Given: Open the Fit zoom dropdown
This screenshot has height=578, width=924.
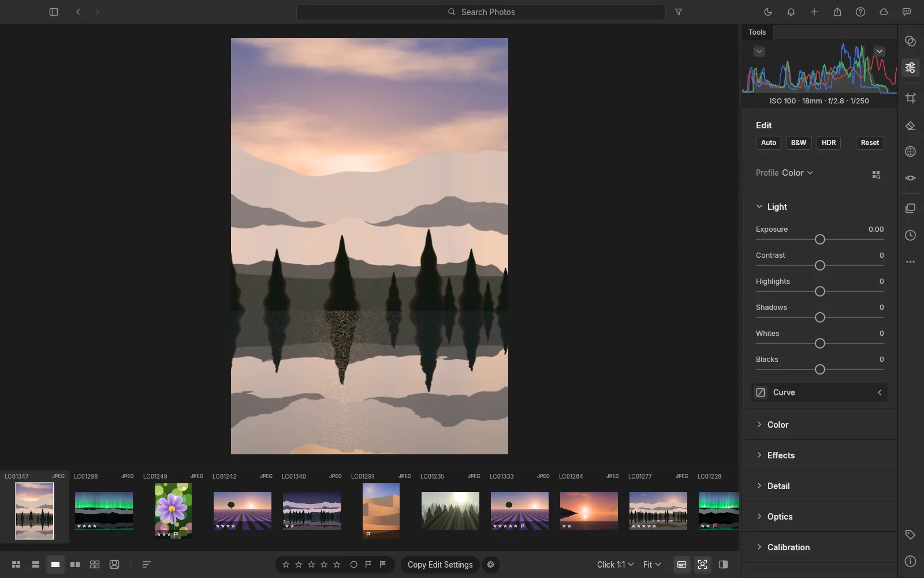Looking at the screenshot, I should pyautogui.click(x=652, y=565).
